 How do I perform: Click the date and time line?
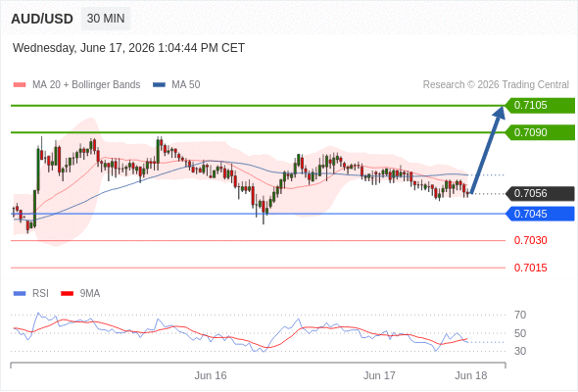(128, 48)
